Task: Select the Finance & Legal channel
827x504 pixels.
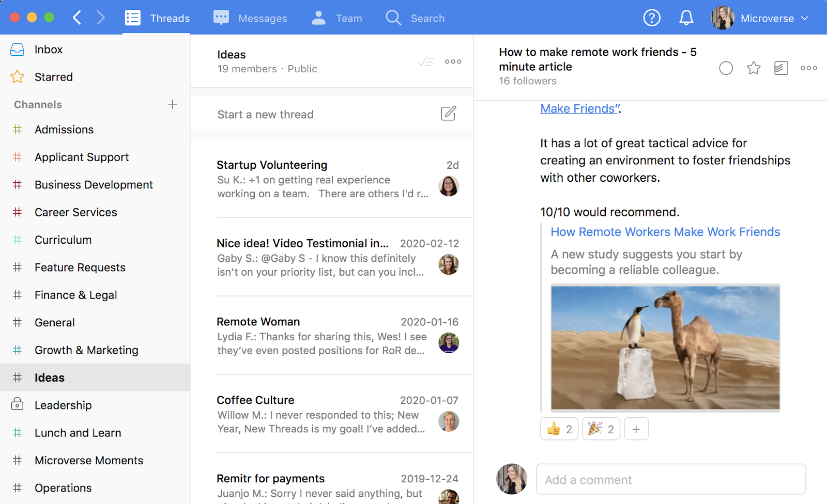Action: 95,295
